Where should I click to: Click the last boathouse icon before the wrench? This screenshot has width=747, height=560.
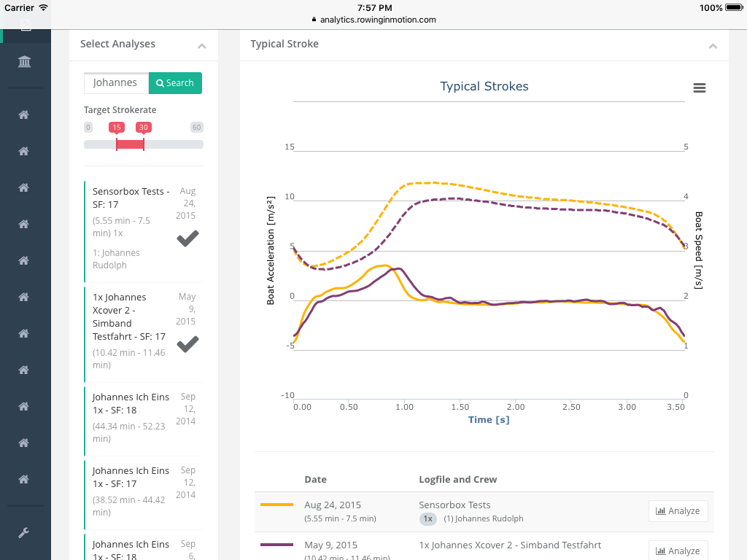point(23,479)
